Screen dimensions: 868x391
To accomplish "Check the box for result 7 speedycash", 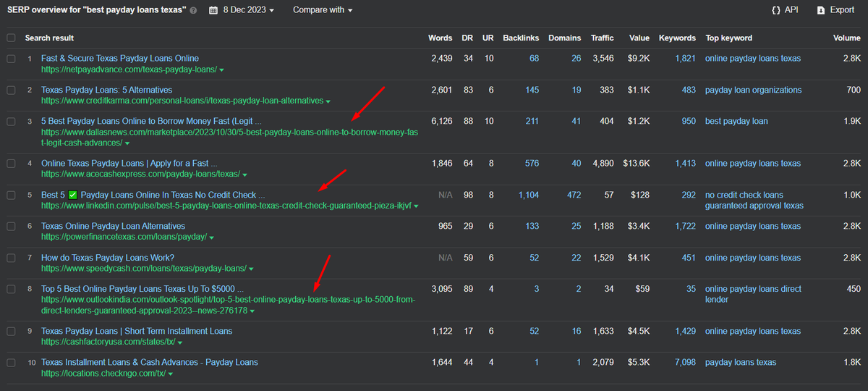I will tap(11, 258).
